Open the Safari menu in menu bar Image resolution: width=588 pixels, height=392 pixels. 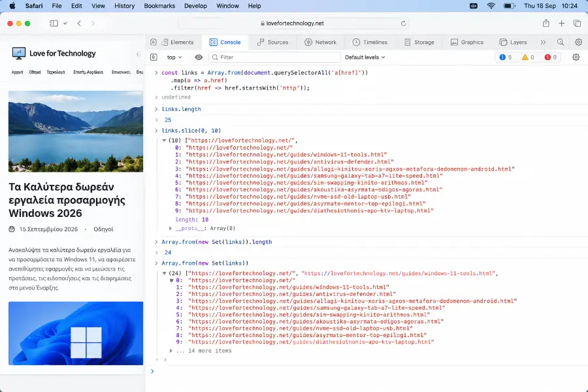coord(34,6)
